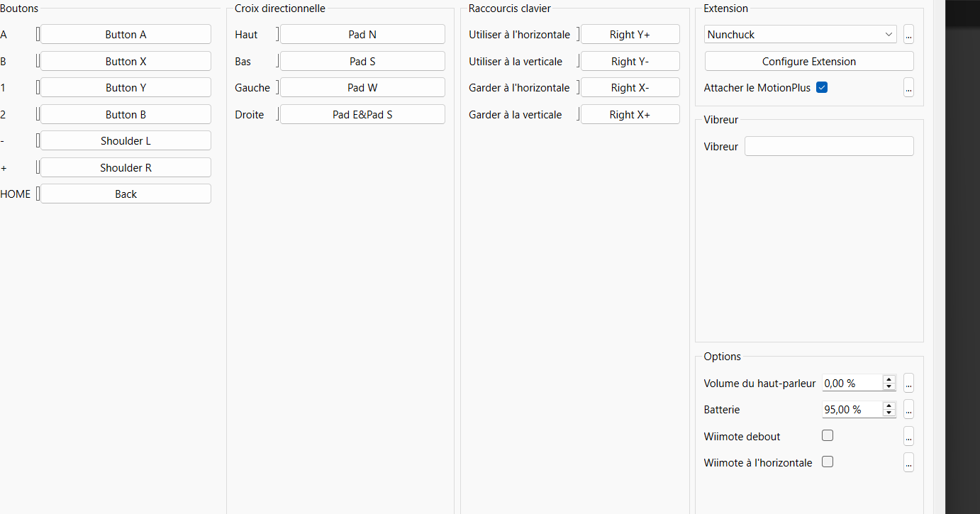980x514 pixels.
Task: Click the Batterie percentage input field
Action: 851,410
